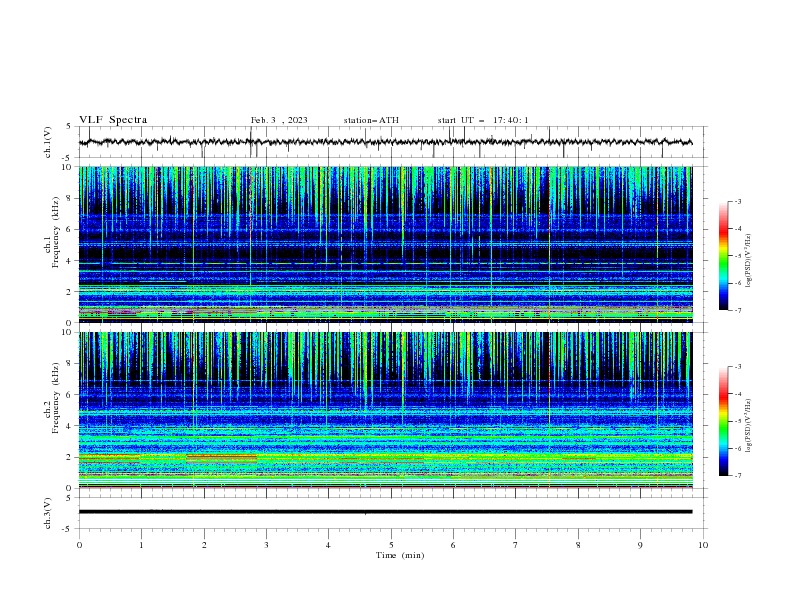Select the ch.1 "Frequency (kHz)" axis label
The width and height of the screenshot is (792, 612).
tap(56, 232)
